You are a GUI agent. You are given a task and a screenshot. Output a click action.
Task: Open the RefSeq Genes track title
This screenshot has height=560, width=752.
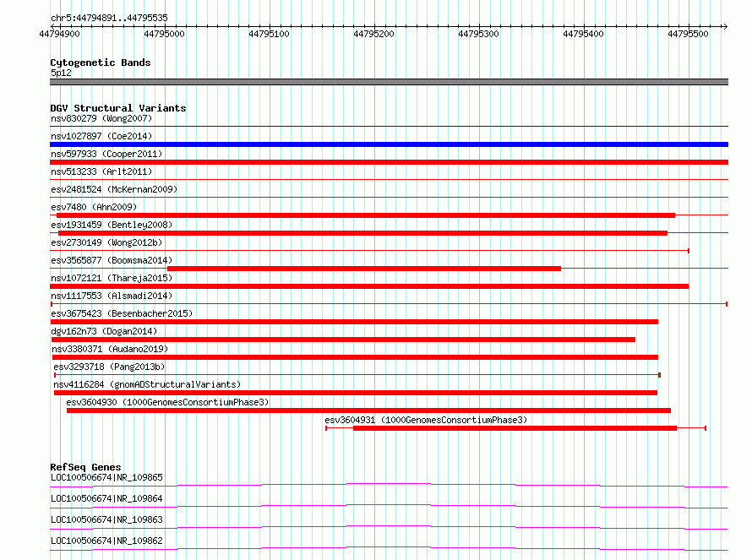85,467
